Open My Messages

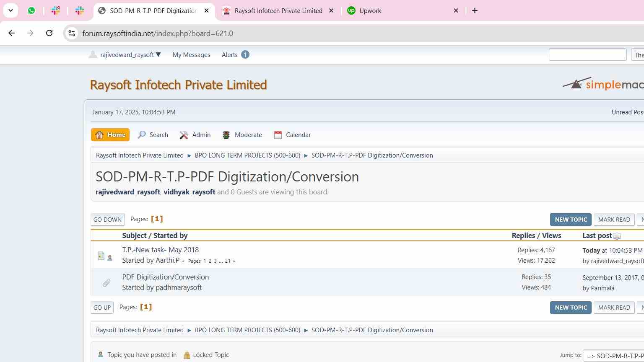pos(191,55)
